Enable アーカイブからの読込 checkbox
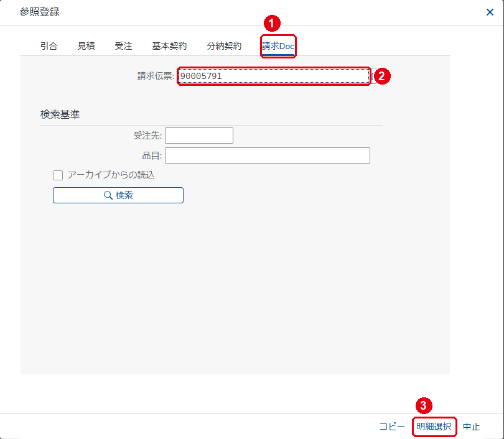This screenshot has height=439, width=504. coord(58,175)
